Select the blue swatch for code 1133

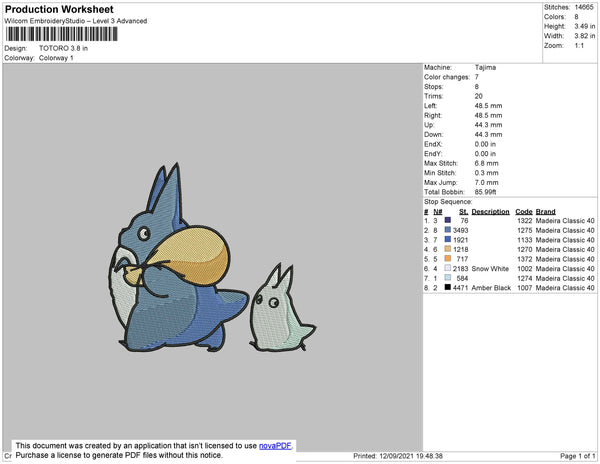click(x=447, y=239)
